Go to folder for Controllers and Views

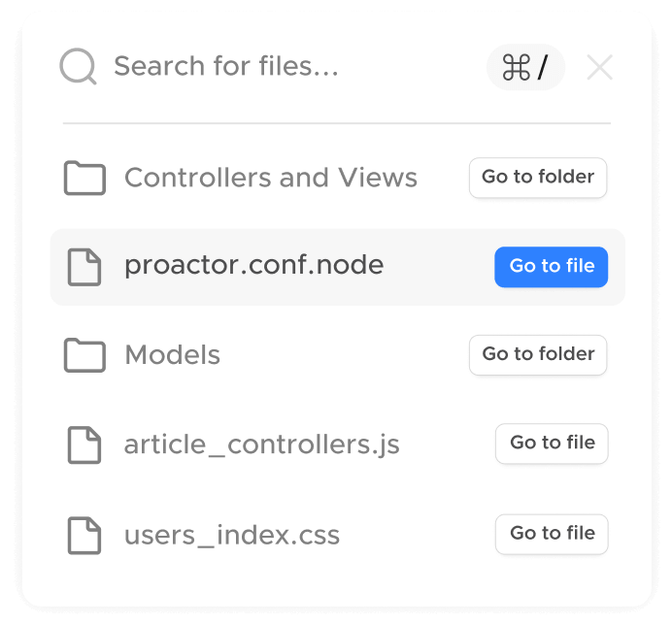(538, 178)
